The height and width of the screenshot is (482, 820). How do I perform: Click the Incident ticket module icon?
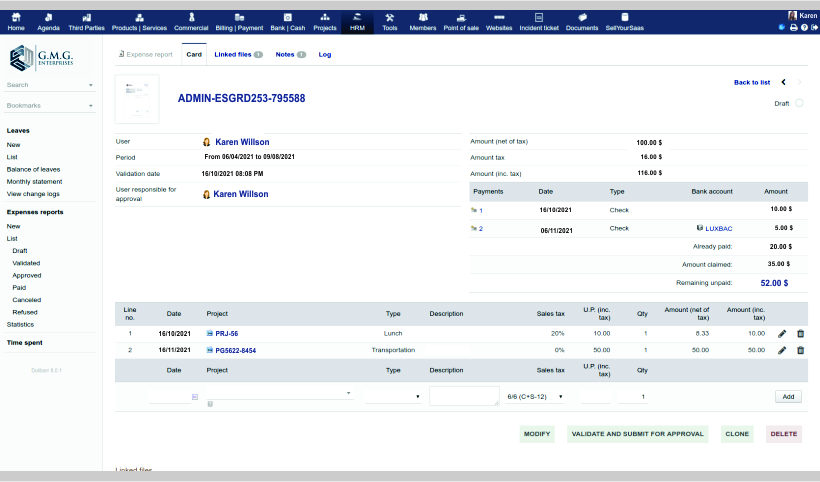point(538,22)
